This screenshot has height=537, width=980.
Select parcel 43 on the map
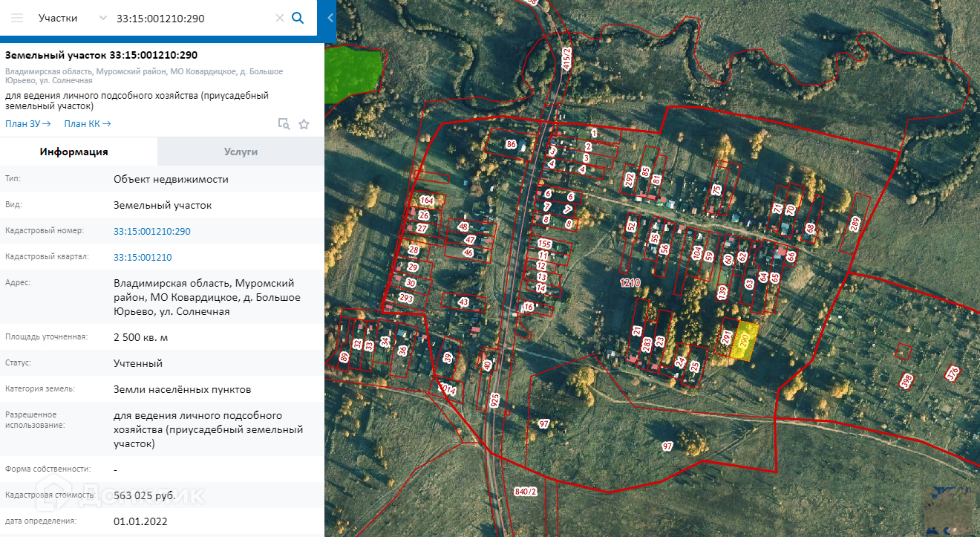[464, 302]
